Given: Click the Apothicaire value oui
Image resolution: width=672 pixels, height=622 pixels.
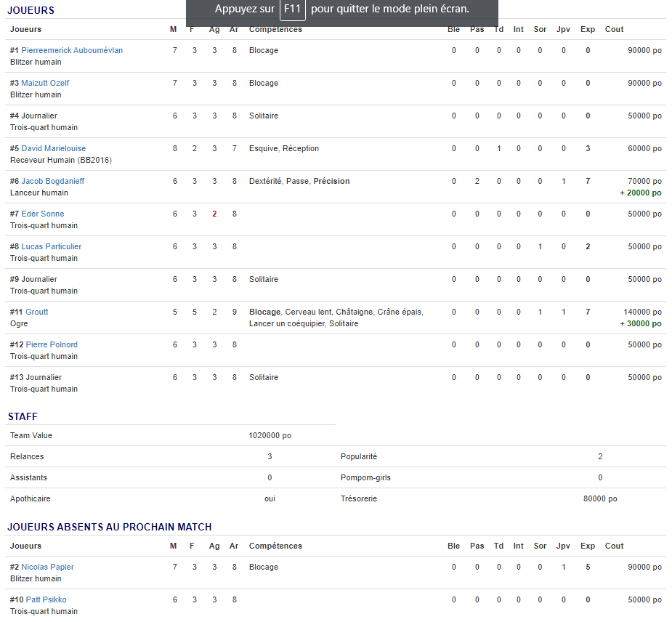Looking at the screenshot, I should tap(270, 498).
